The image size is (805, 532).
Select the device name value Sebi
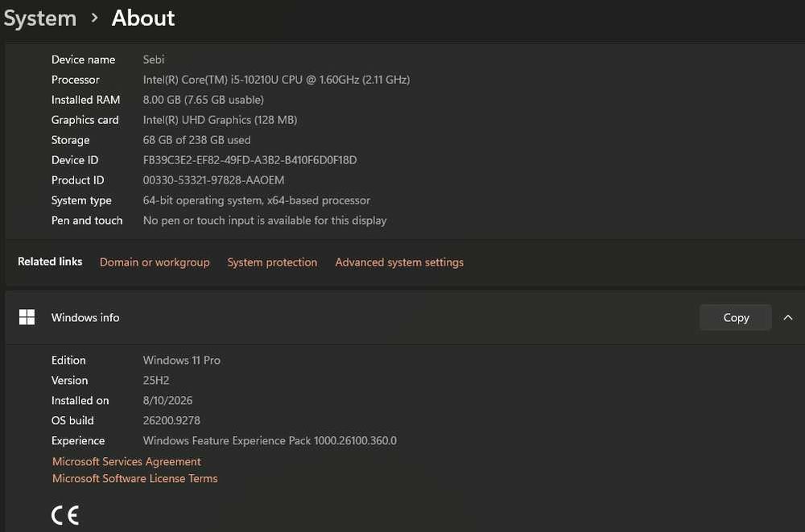coord(154,60)
